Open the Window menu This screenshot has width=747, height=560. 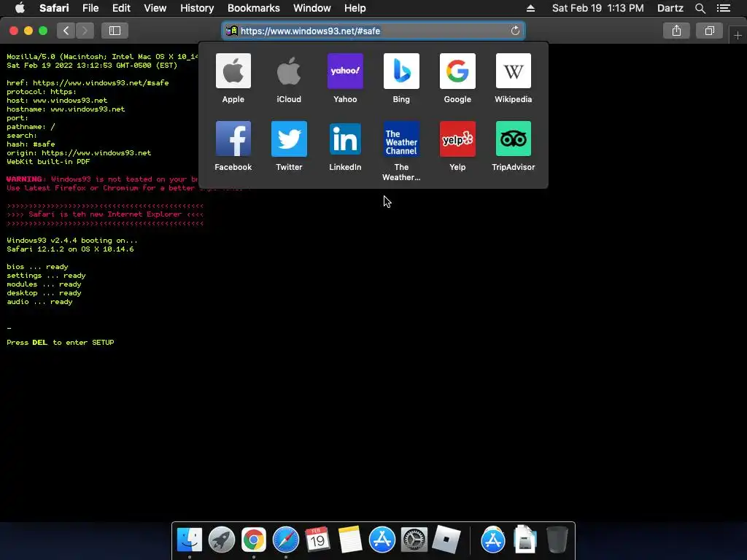click(x=312, y=8)
